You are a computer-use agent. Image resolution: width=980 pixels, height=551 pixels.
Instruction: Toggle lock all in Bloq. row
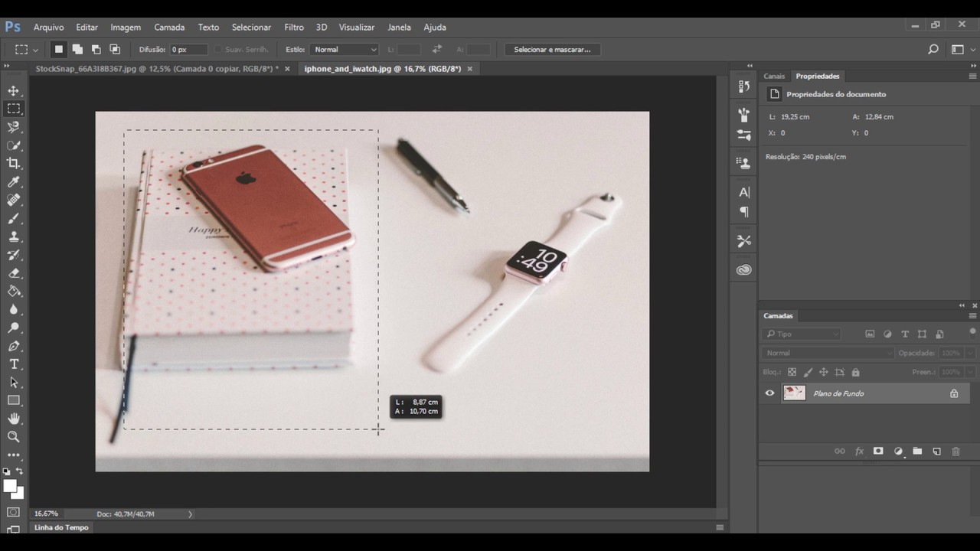855,372
